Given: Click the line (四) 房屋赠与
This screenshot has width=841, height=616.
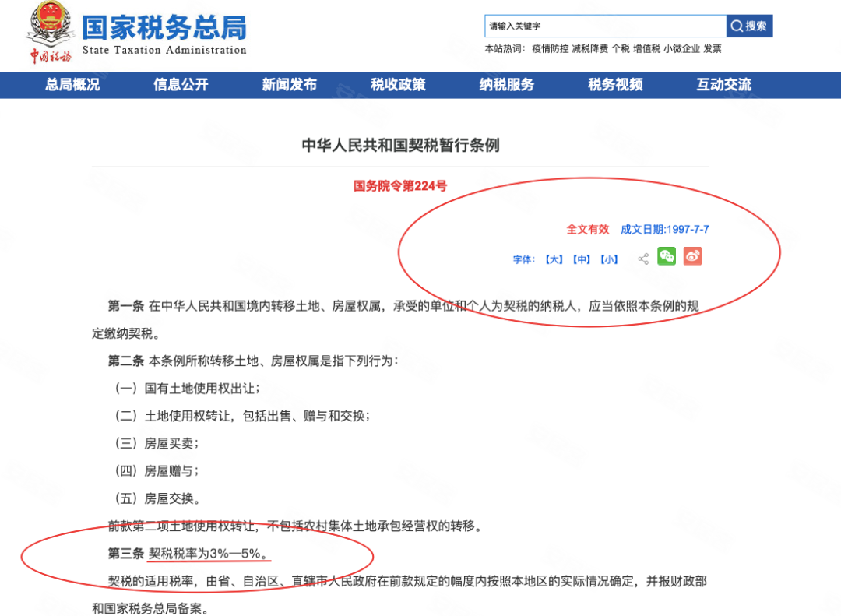Looking at the screenshot, I should pos(156,471).
